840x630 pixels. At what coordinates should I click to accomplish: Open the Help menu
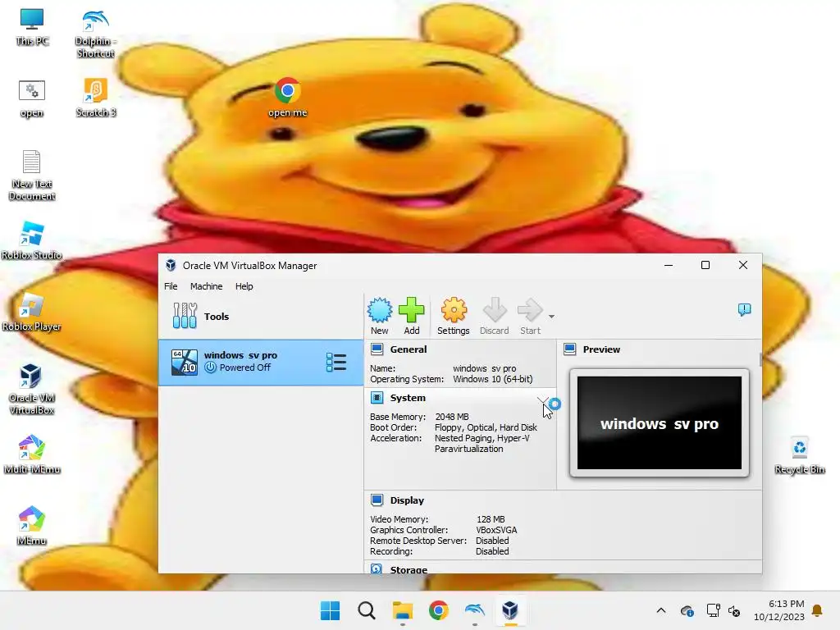(244, 286)
